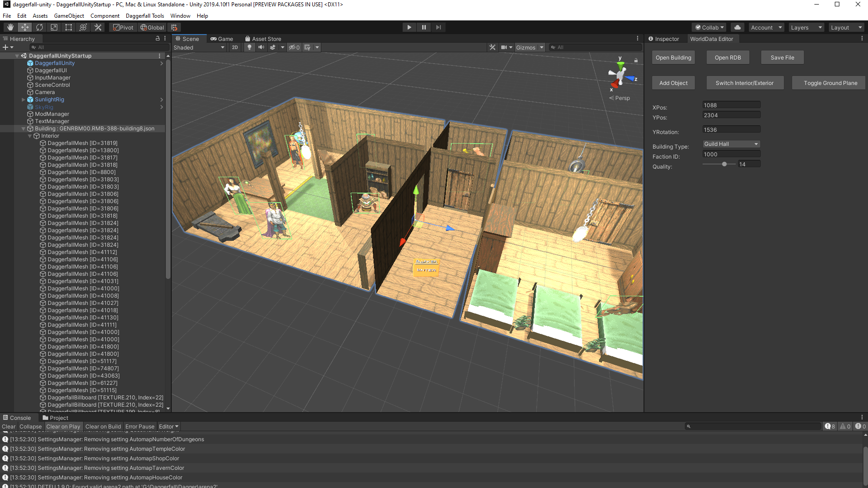This screenshot has height=488, width=868.
Task: Open the Building Type Guild Hall dropdown
Action: pos(731,144)
